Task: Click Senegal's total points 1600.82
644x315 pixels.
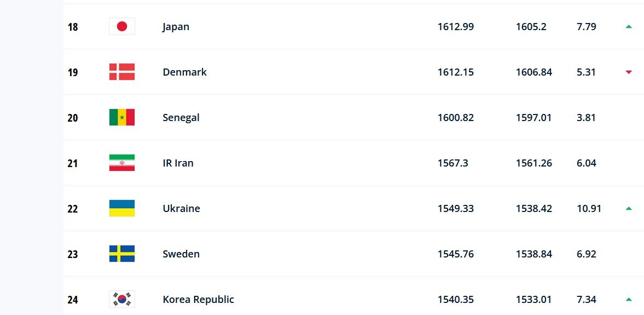Action: tap(455, 117)
